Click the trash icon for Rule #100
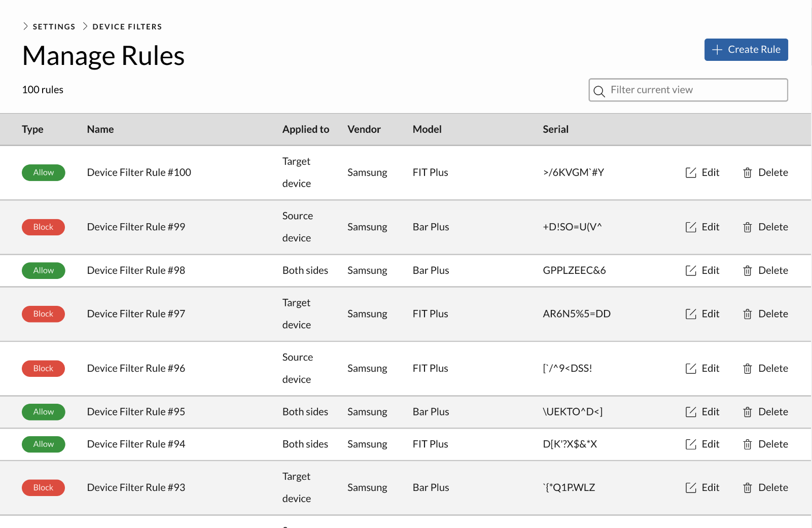The height and width of the screenshot is (528, 812). (x=748, y=172)
